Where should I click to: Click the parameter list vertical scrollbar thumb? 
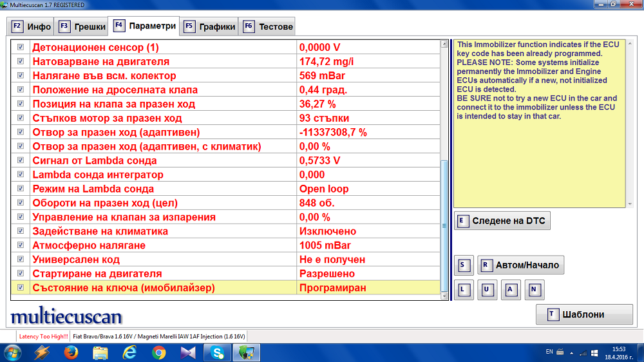click(x=444, y=225)
